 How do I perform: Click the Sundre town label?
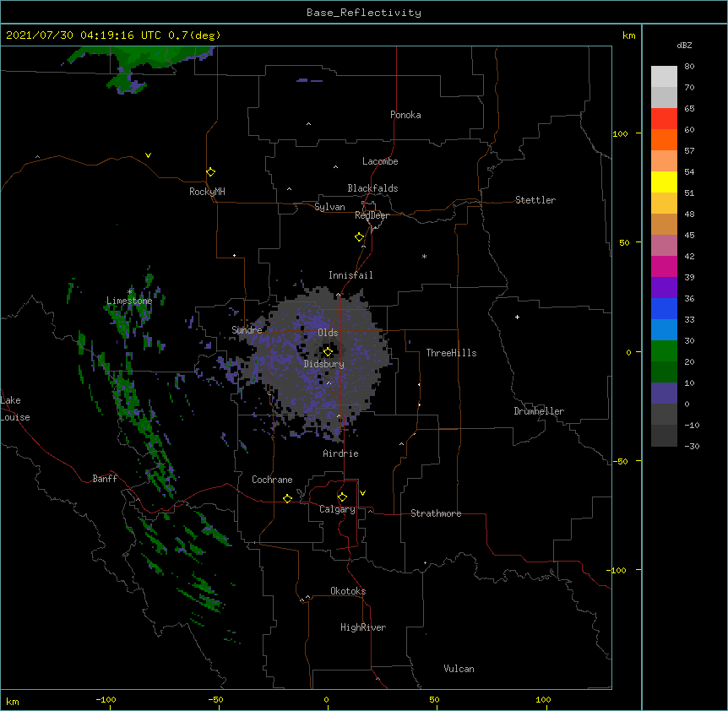247,330
